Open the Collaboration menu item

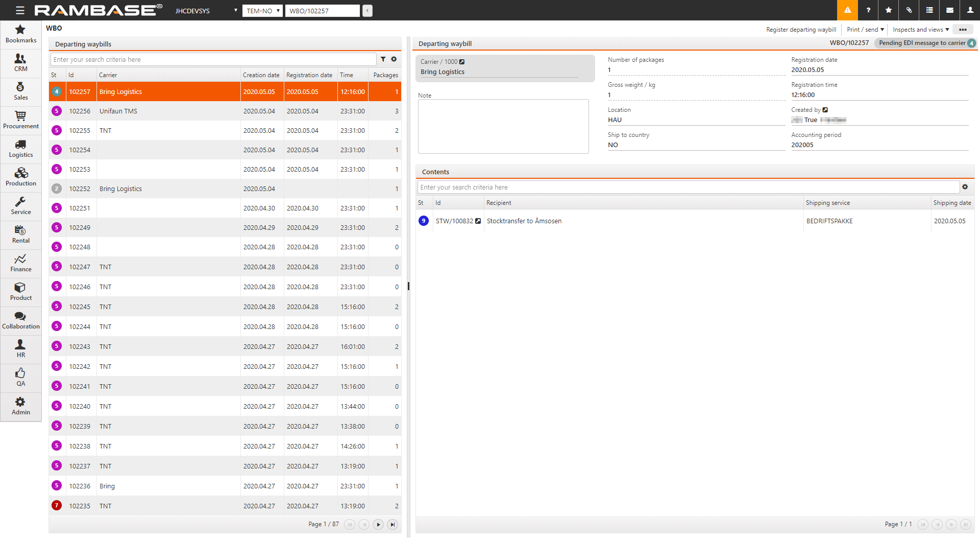(20, 320)
